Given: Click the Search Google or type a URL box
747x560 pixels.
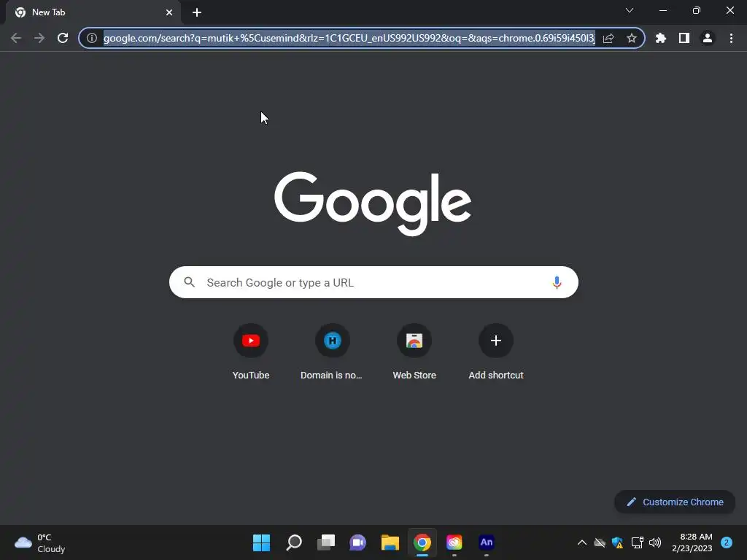Looking at the screenshot, I should (373, 282).
